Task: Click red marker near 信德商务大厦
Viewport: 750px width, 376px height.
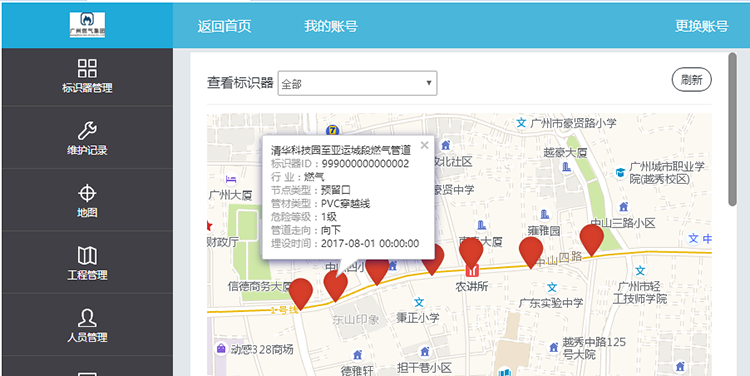Action: pyautogui.click(x=301, y=293)
